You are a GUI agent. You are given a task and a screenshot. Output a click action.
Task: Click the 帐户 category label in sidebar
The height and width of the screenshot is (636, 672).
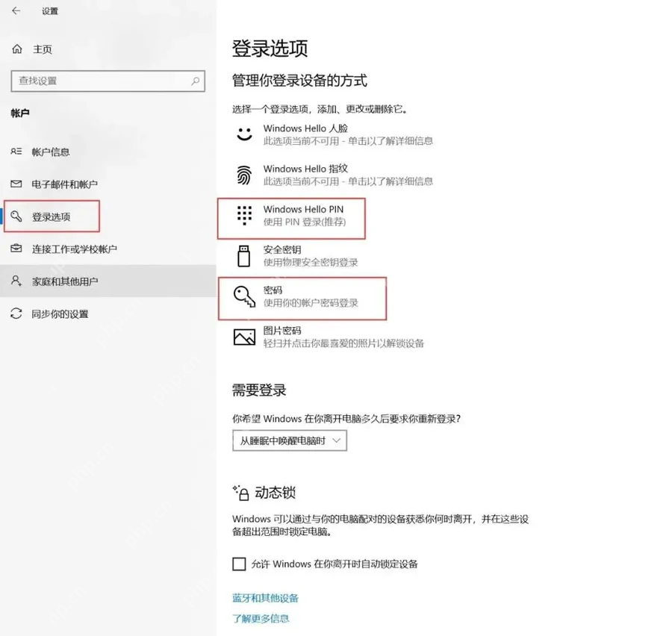(x=20, y=113)
